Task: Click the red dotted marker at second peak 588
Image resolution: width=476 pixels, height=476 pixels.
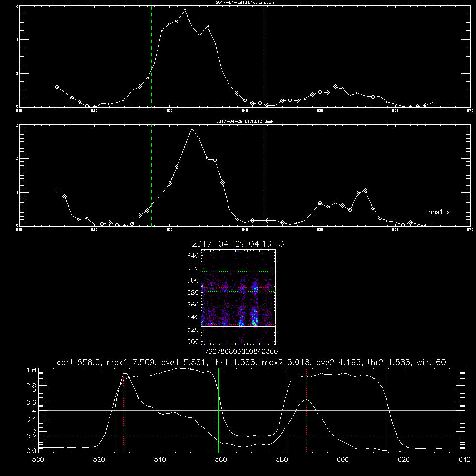Action: click(306, 410)
